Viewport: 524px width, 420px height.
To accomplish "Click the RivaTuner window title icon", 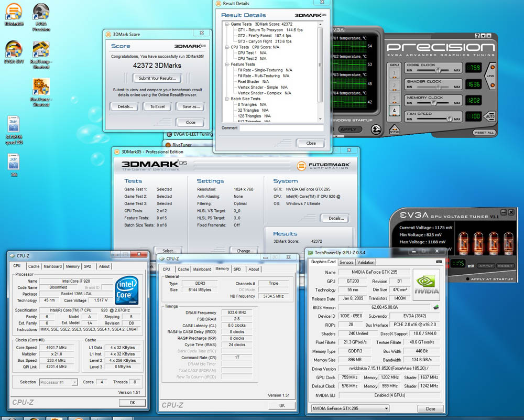I will (168, 145).
